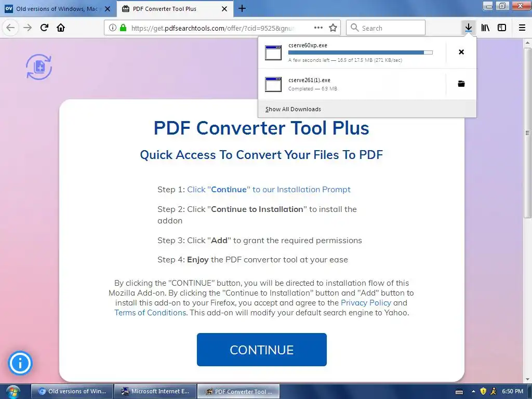
Task: Close the Old versions of Windows tab
Action: [x=108, y=9]
